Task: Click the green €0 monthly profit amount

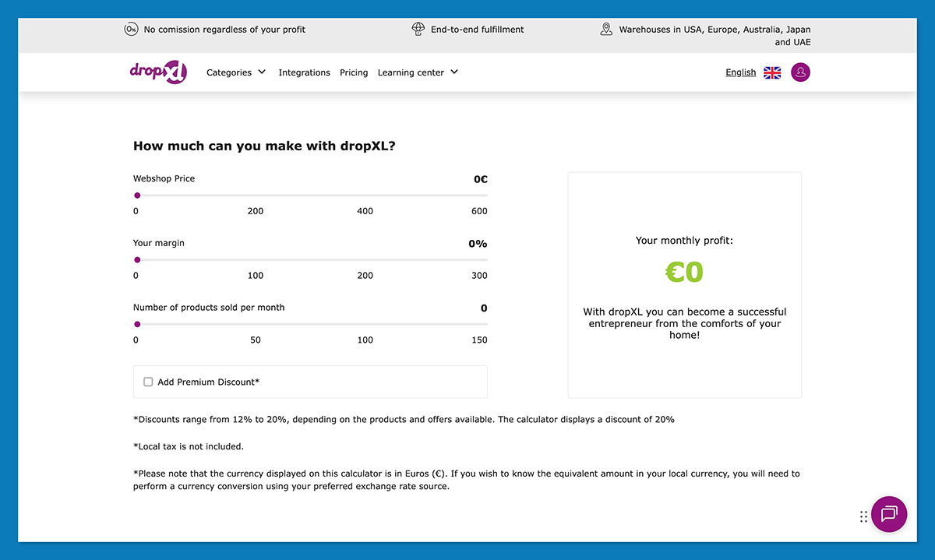Action: point(684,272)
